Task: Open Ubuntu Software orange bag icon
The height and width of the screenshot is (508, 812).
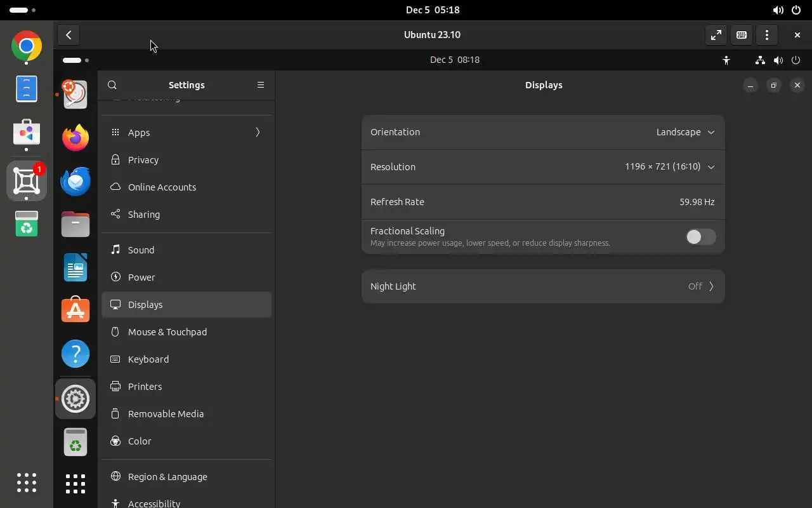Action: point(75,310)
